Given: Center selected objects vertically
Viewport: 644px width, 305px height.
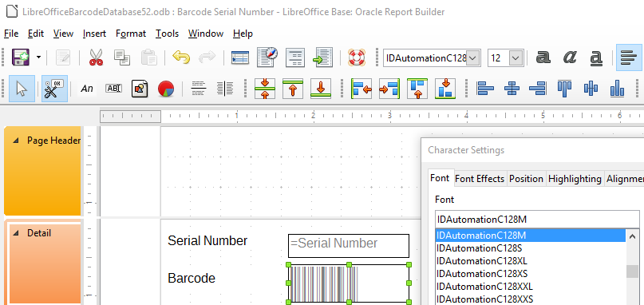Looking at the screenshot, I should [x=591, y=89].
